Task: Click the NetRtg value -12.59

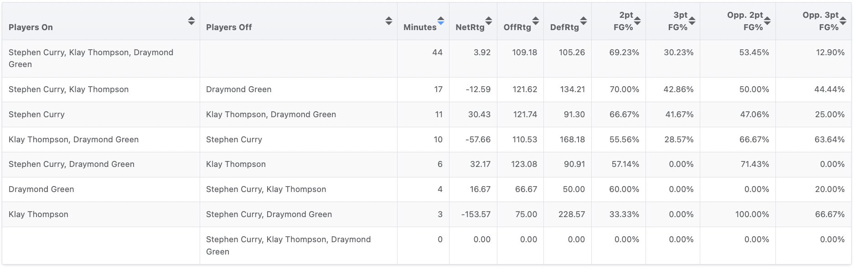Action: click(478, 89)
